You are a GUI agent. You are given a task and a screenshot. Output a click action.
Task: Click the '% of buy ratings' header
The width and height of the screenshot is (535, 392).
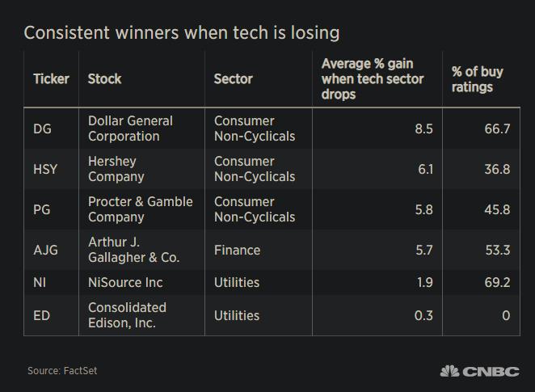coord(477,79)
